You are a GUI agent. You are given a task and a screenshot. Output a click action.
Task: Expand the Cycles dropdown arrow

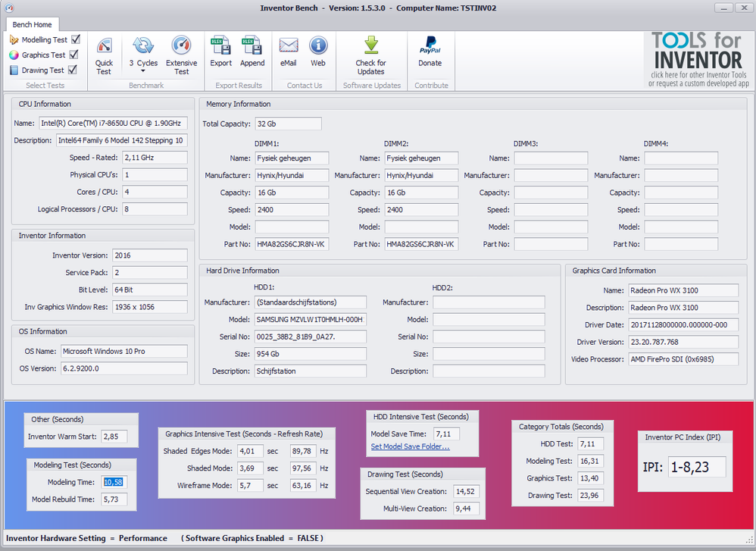pyautogui.click(x=142, y=71)
